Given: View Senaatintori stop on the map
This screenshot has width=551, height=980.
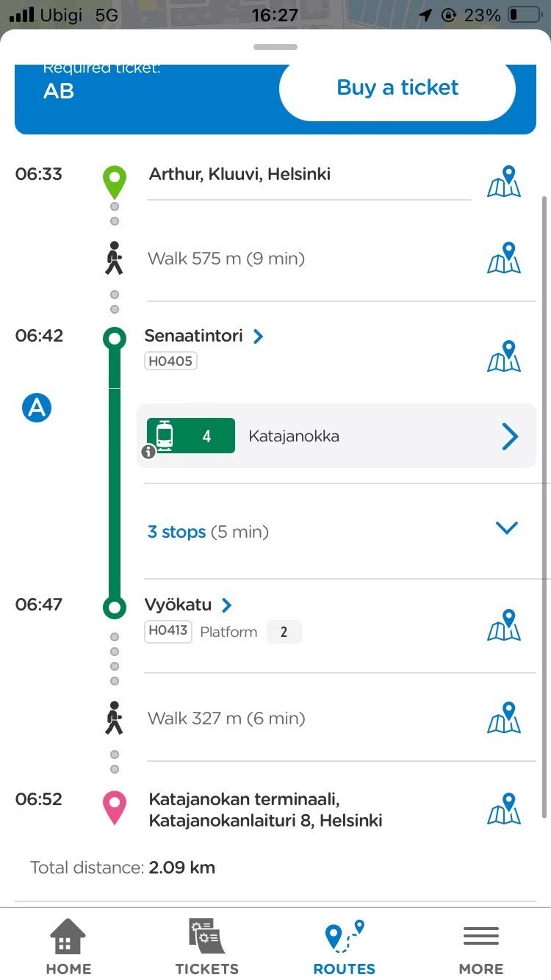Looking at the screenshot, I should (x=504, y=356).
